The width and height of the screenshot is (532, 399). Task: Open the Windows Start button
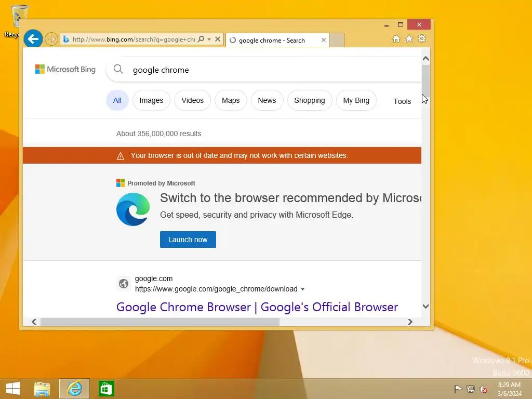pos(13,389)
